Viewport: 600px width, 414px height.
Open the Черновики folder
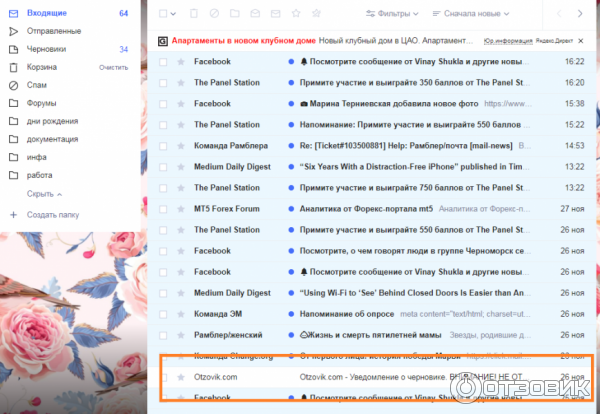click(48, 49)
